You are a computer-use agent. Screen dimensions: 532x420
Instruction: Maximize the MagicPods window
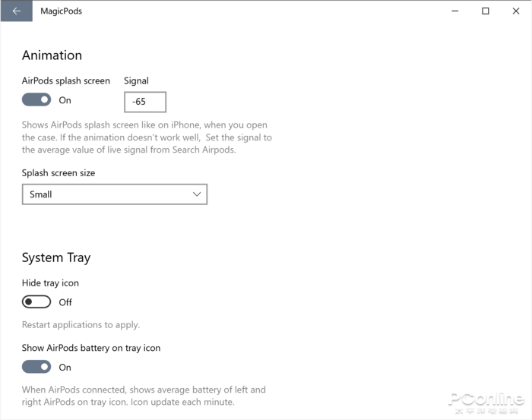486,11
